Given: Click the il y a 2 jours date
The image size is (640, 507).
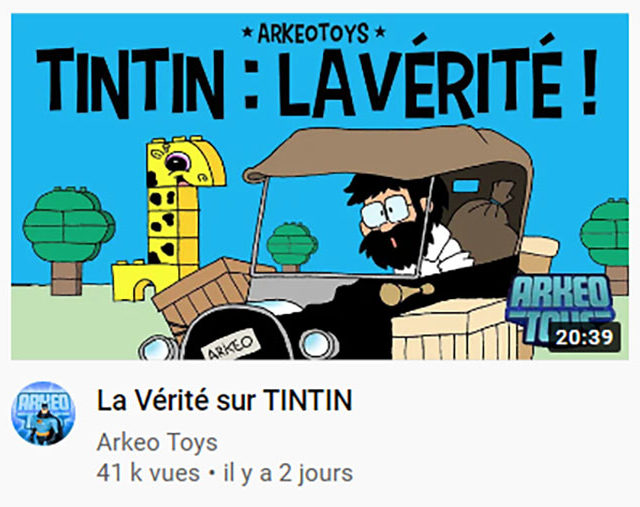Looking at the screenshot, I should [288, 474].
